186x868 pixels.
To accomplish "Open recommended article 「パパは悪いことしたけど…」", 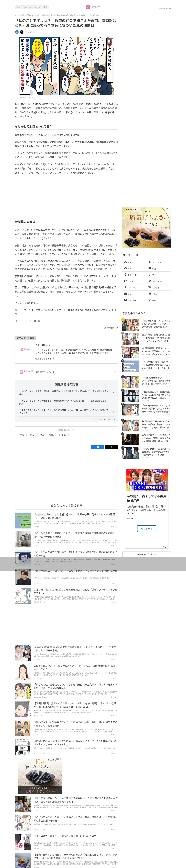I will 66,823.
